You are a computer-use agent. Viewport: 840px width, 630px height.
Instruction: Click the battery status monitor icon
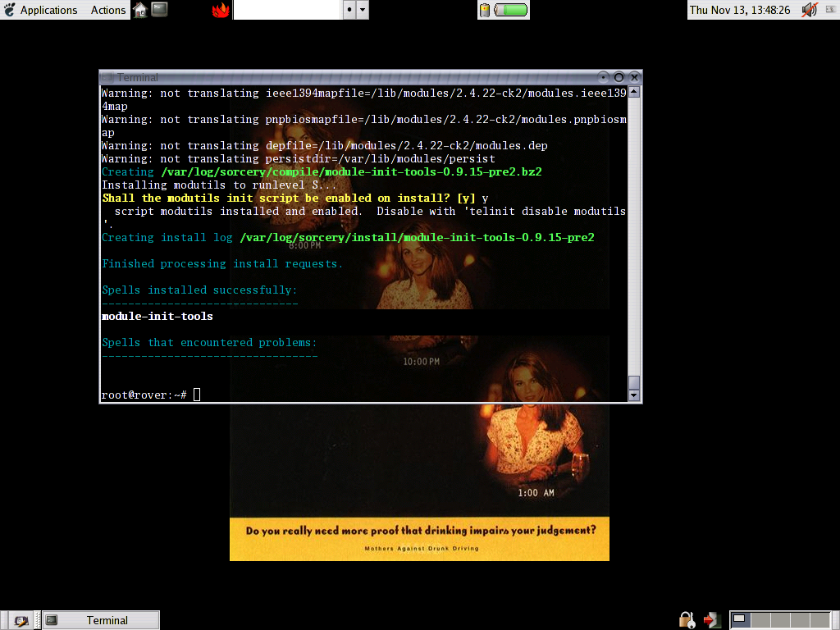pyautogui.click(x=504, y=10)
